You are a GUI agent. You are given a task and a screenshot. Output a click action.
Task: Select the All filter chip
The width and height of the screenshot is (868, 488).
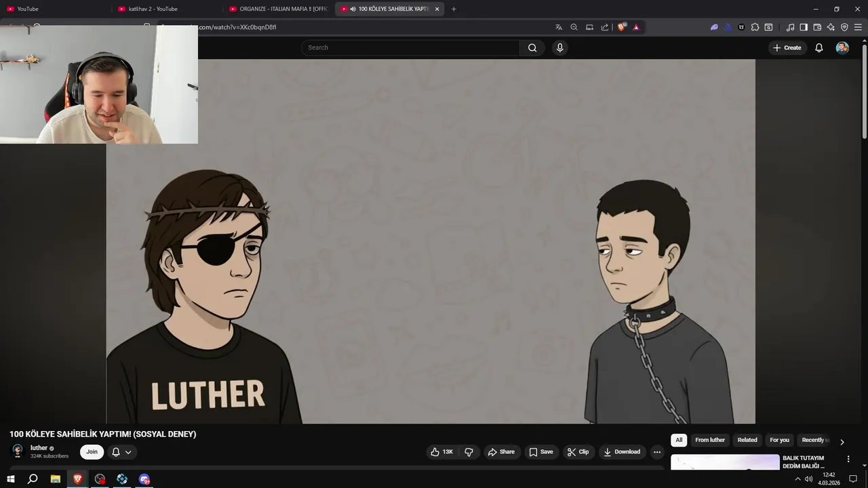pyautogui.click(x=679, y=440)
